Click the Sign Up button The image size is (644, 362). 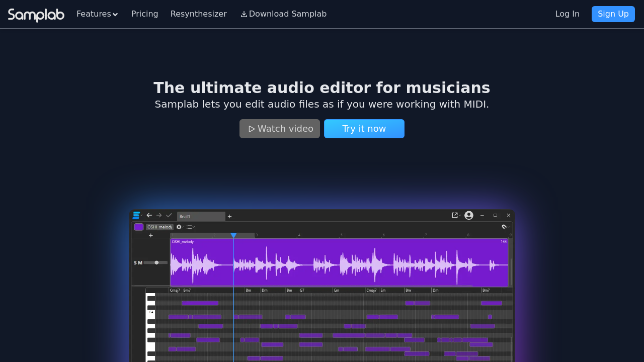613,14
